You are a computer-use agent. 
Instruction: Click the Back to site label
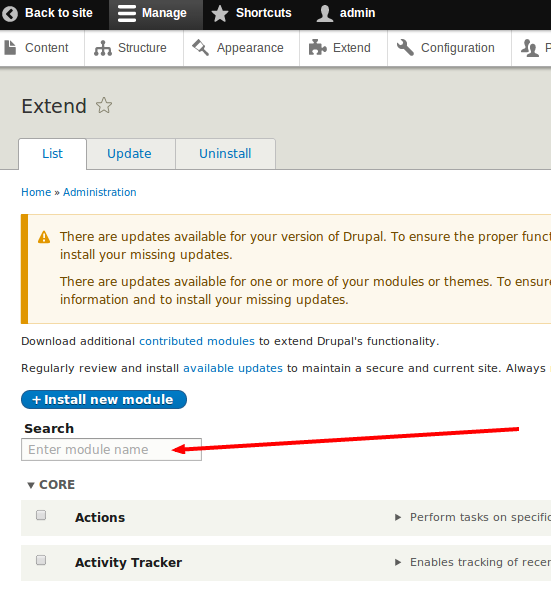[x=59, y=13]
